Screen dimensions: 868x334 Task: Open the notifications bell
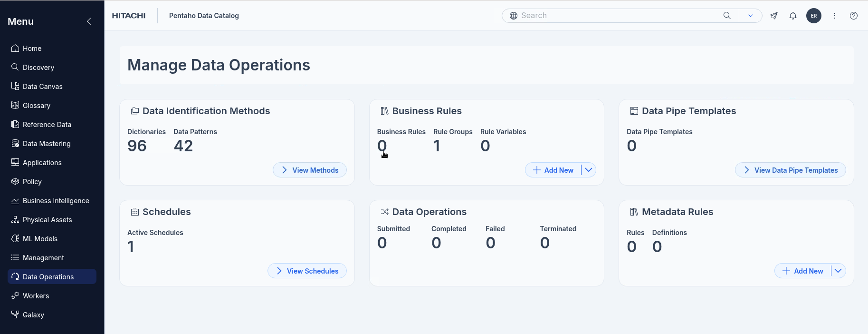point(793,16)
